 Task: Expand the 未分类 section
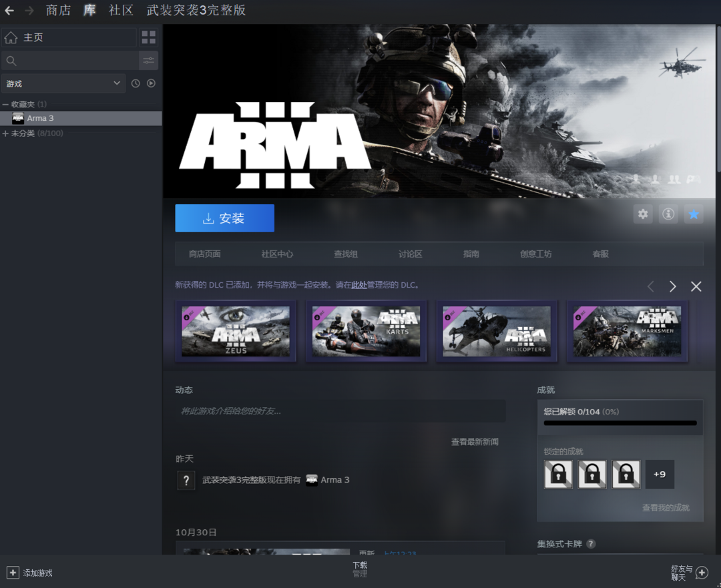coord(5,133)
